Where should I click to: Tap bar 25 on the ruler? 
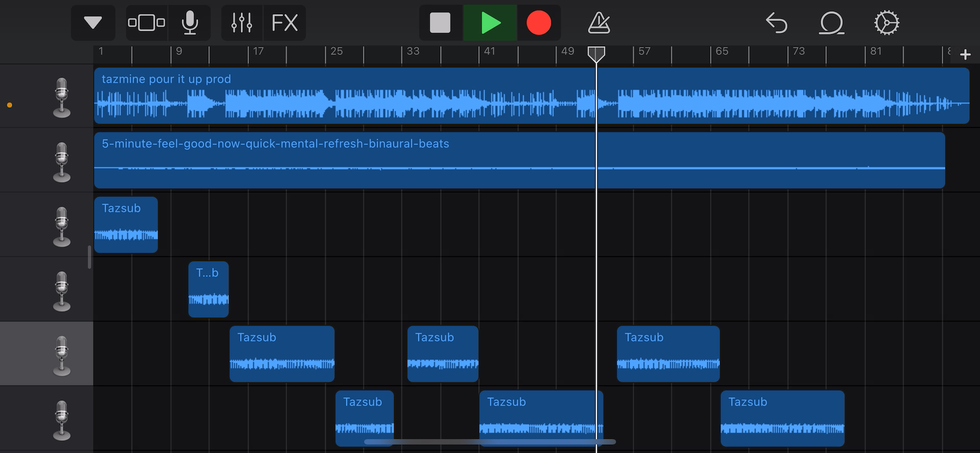pos(336,51)
